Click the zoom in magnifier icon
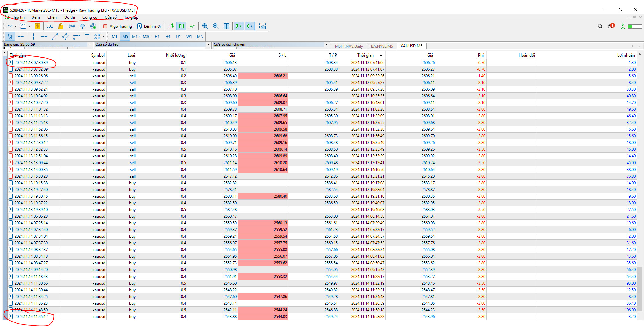This screenshot has height=326, width=644. click(205, 26)
